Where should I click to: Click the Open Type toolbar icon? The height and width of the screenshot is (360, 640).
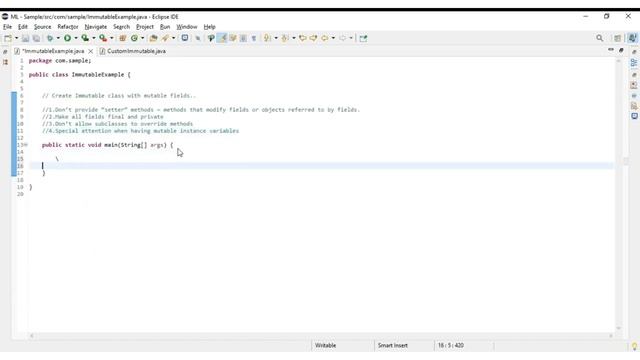click(153, 38)
